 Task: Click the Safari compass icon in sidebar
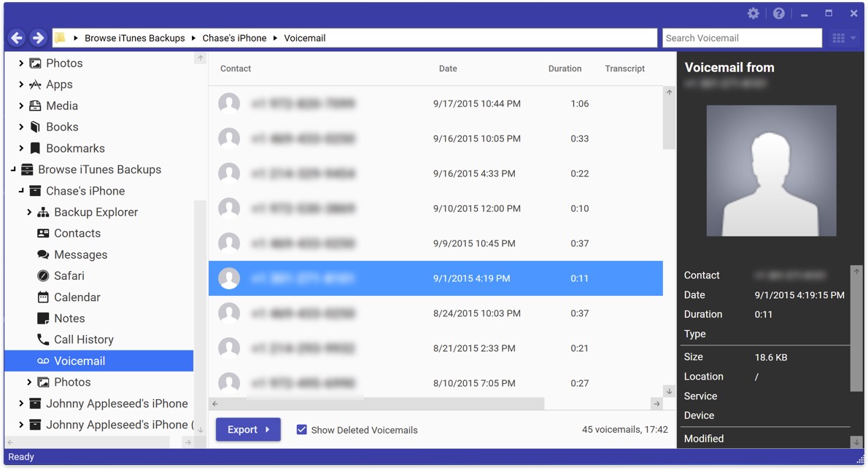click(x=43, y=276)
